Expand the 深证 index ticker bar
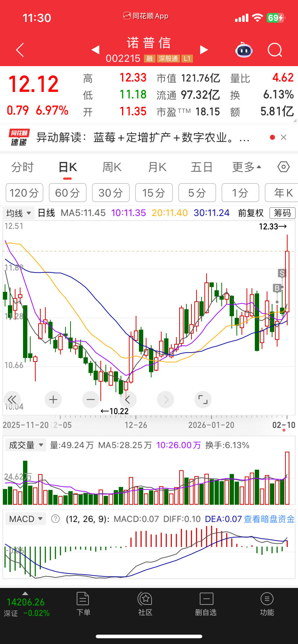298x644 pixels. [27, 604]
